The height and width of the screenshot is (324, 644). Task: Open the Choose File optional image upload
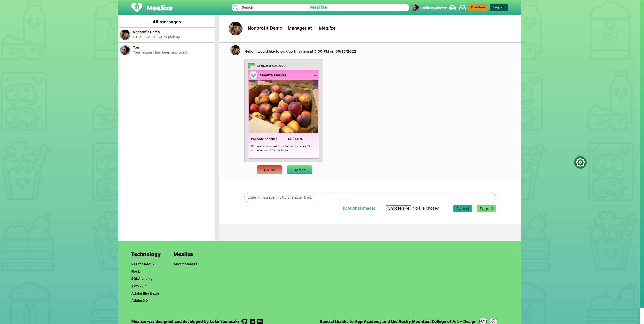pyautogui.click(x=398, y=208)
